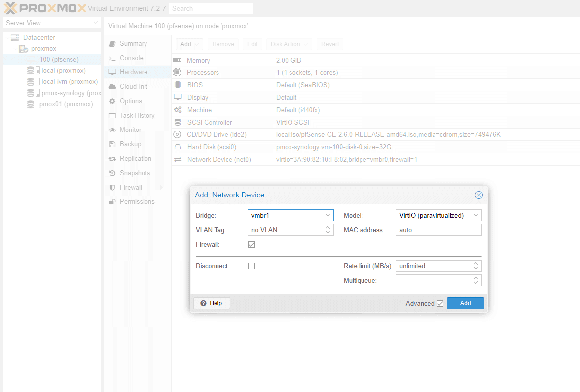Click the Options gear icon
Image resolution: width=580 pixels, height=392 pixels.
112,101
